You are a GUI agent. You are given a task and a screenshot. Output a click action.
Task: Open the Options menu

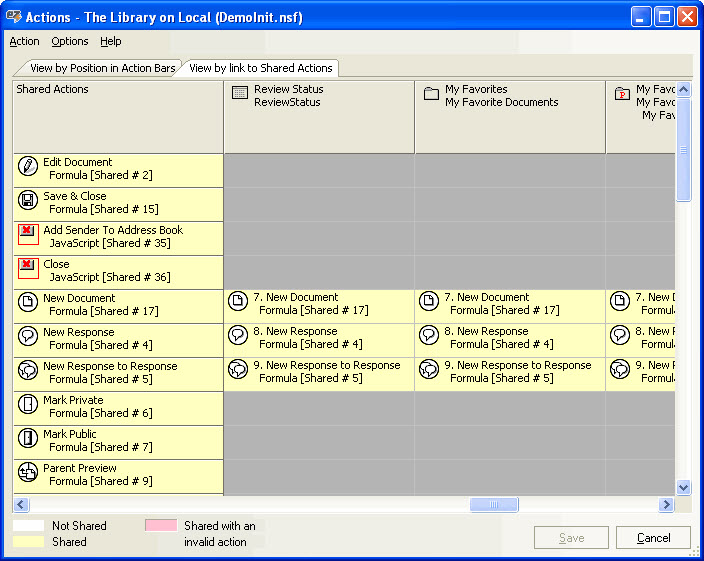[70, 41]
